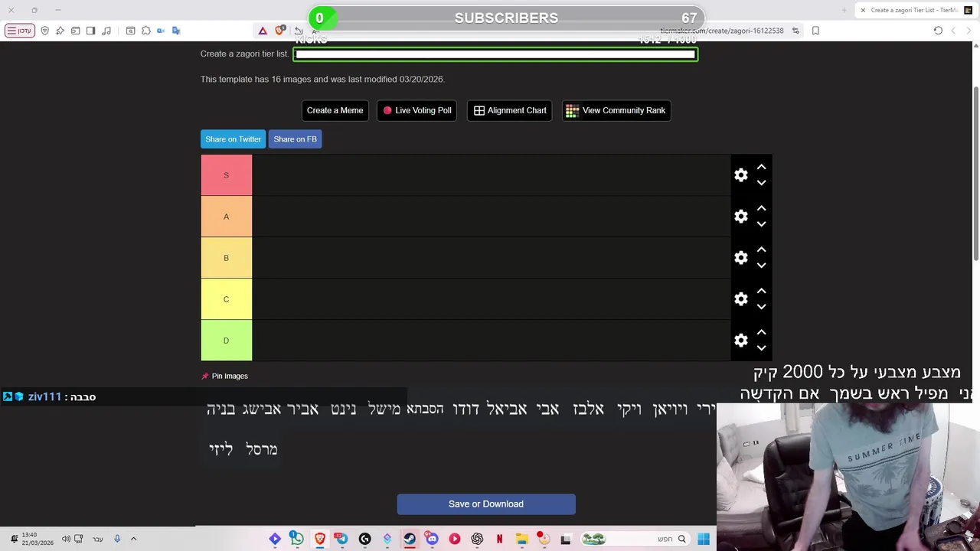Screen dimensions: 980x551
Task: Click the Brave Shields lion icon
Action: (280, 31)
